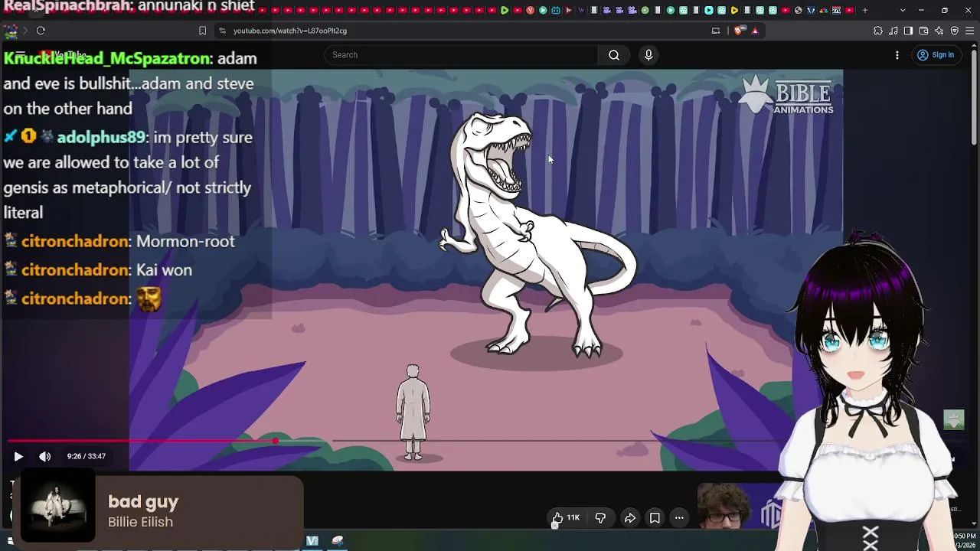This screenshot has width=980, height=551.
Task: Mute the video volume speaker icon
Action: pos(45,456)
